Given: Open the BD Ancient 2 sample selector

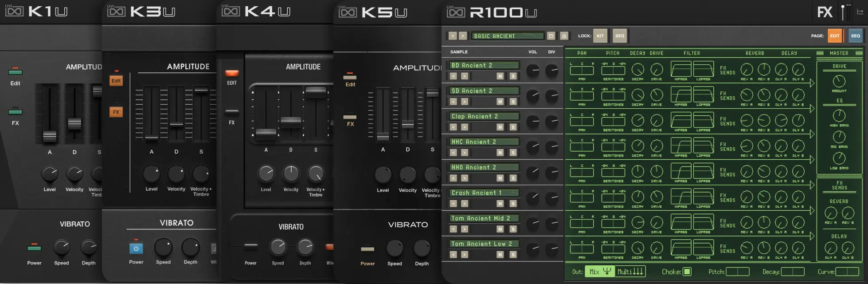Looking at the screenshot, I should [484, 65].
